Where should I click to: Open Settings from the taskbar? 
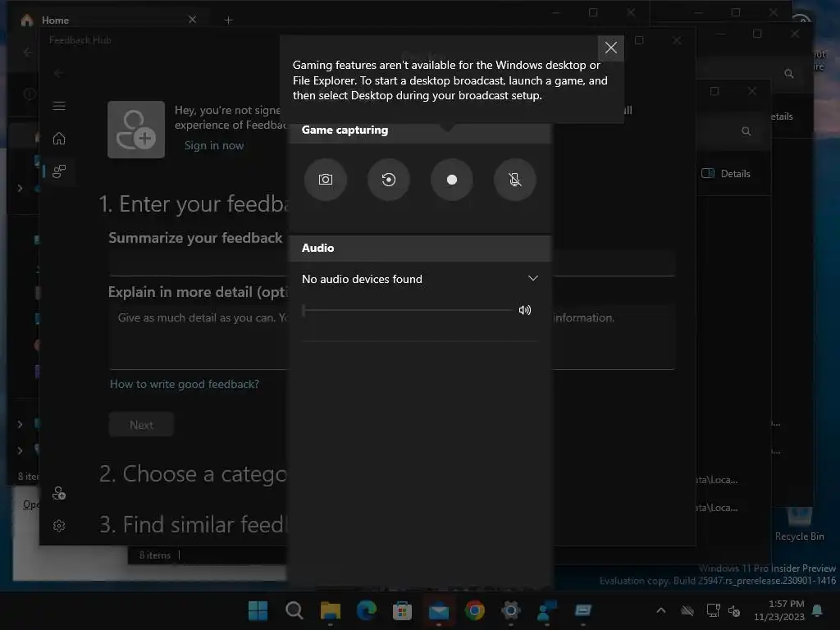[510, 610]
